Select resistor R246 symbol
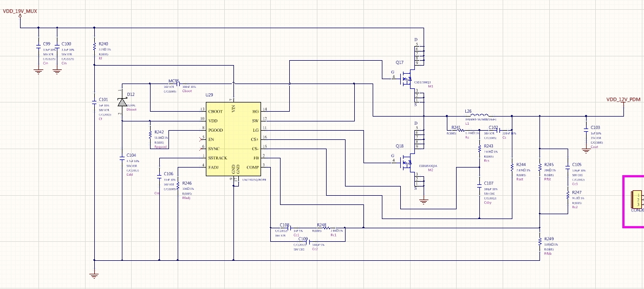Image resolution: width=644 pixels, height=289 pixels. coord(178,185)
